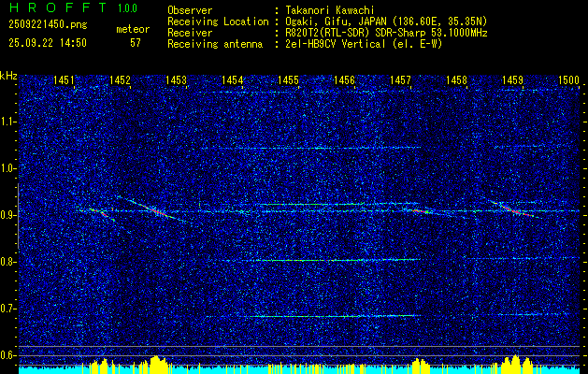Click the date stamp 25.09.22 14:50
The image size is (588, 374).
(48, 43)
